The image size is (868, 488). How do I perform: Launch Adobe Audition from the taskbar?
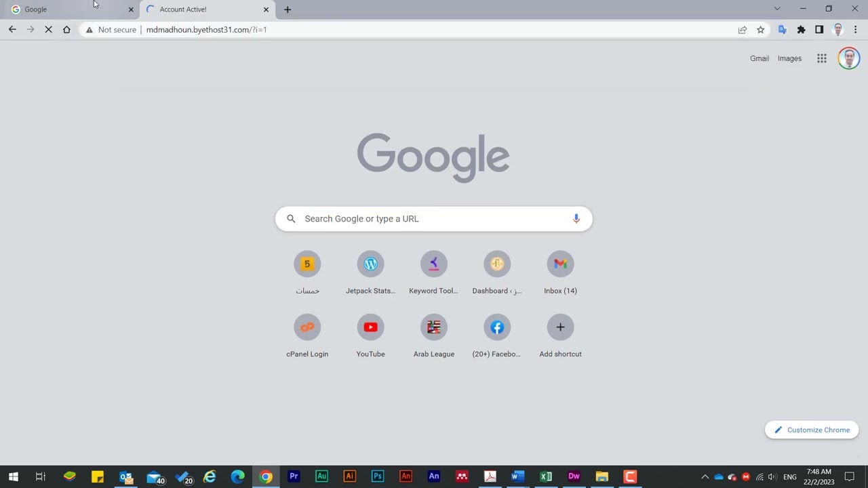[321, 476]
